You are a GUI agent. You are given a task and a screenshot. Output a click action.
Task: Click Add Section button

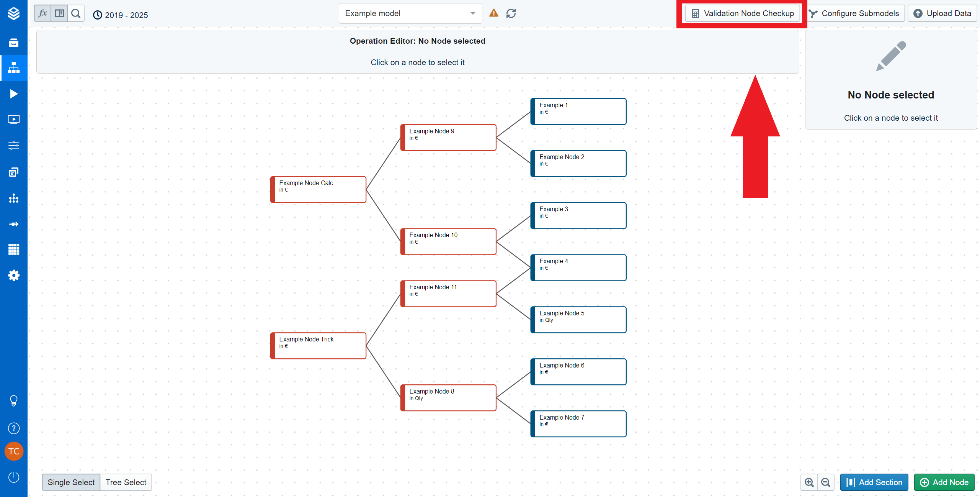(874, 482)
